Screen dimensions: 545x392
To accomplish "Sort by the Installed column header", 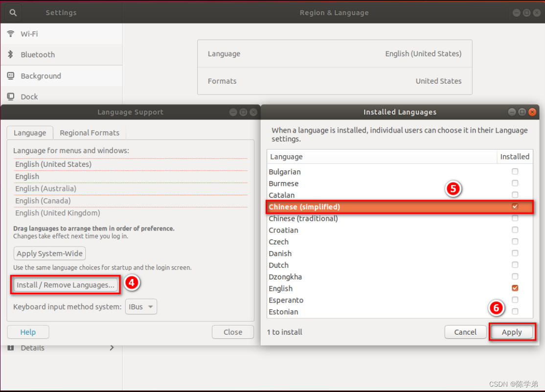I will (x=515, y=157).
